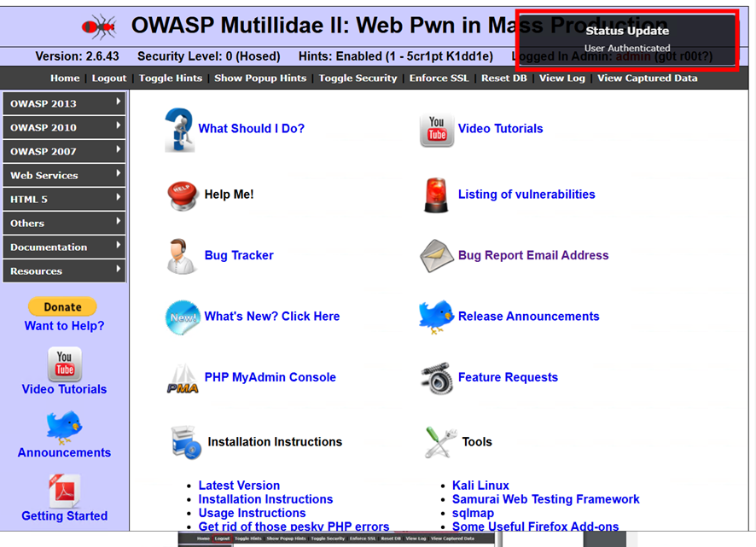Image resolution: width=756 pixels, height=547 pixels.
Task: Click the sidebar Video Tutorials link
Action: [64, 389]
